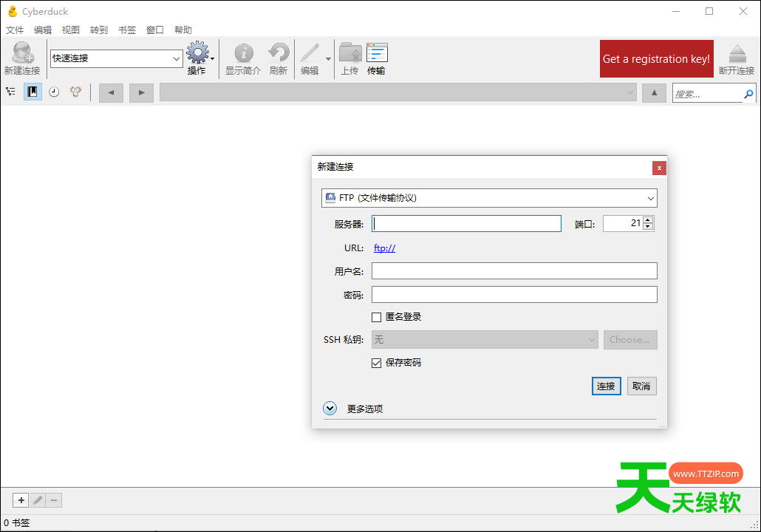Click the Choose... button
Screen dimensions: 761x532
(x=630, y=340)
